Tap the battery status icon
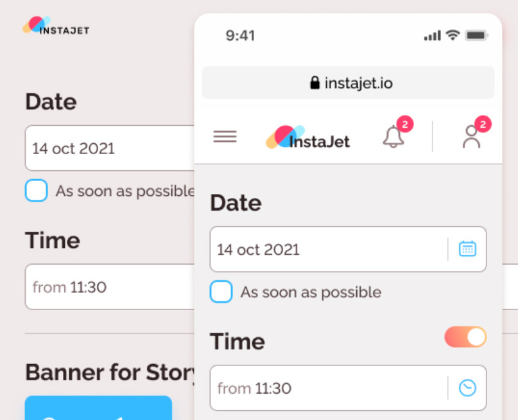The image size is (518, 420). coord(476,35)
